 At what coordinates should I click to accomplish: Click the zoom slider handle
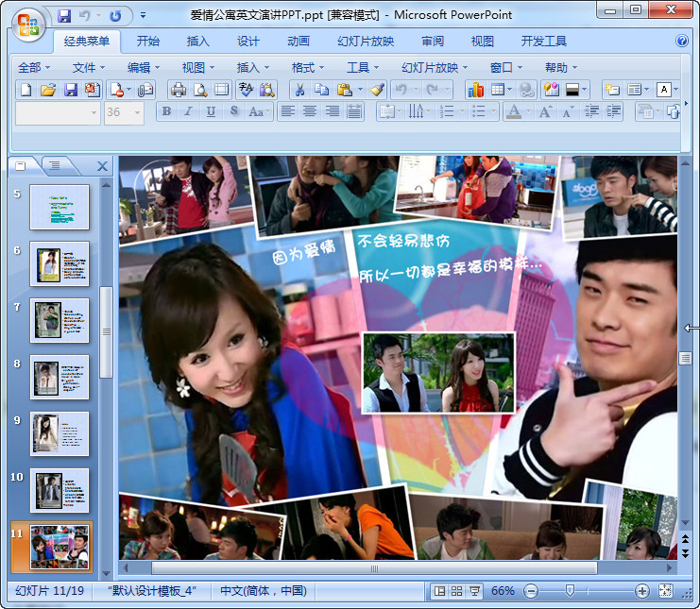[570, 591]
